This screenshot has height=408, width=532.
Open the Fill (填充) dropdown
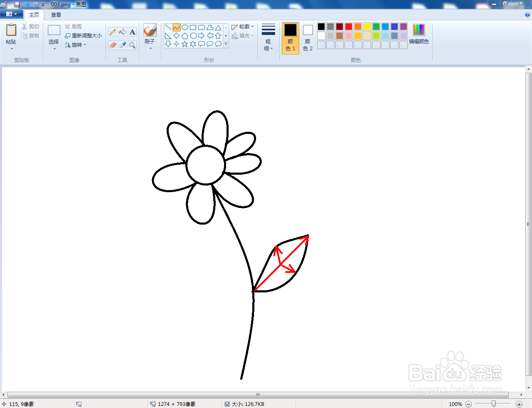click(243, 36)
